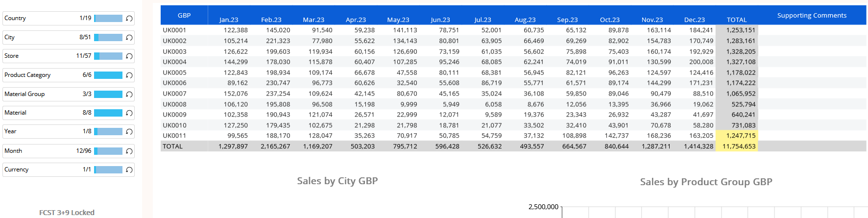The height and width of the screenshot is (218, 868).
Task: Reset the Product Category filter with its refresh icon
Action: point(129,75)
